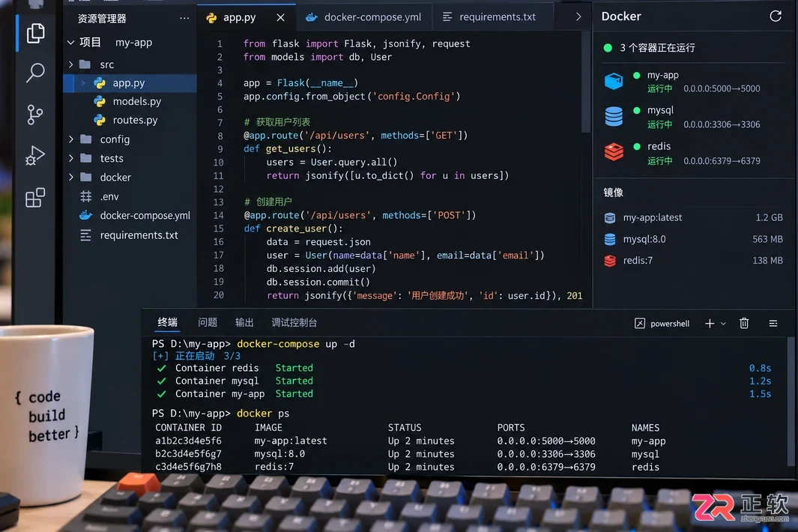This screenshot has width=798, height=532.
Task: Add a new terminal with plus icon
Action: [710, 323]
